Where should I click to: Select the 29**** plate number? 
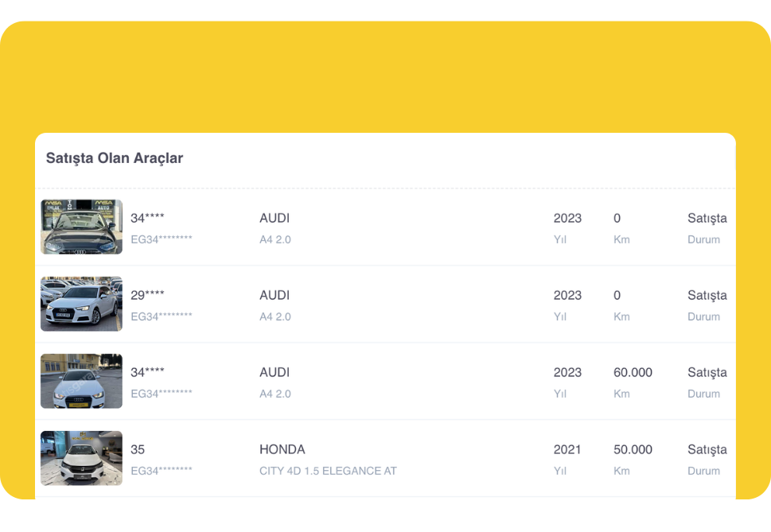click(x=147, y=295)
